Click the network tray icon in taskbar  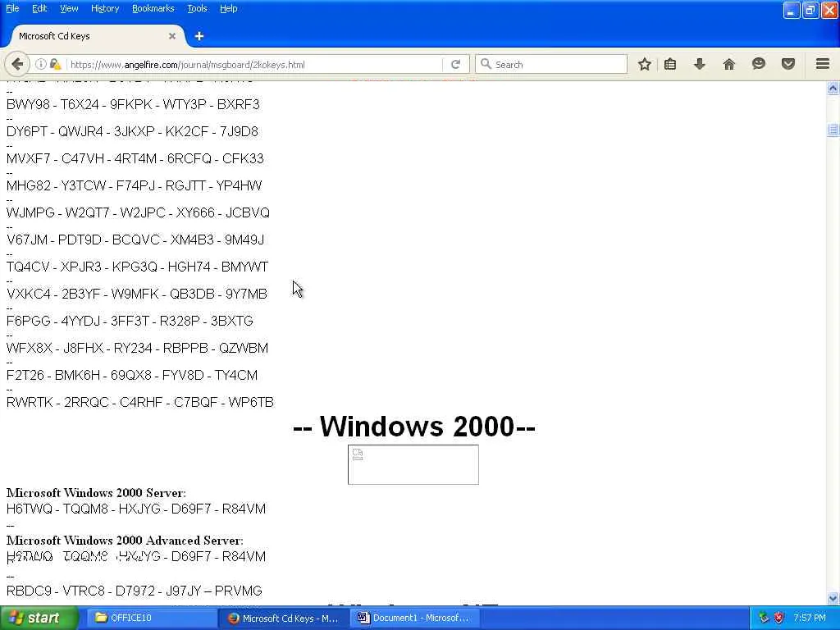[764, 618]
